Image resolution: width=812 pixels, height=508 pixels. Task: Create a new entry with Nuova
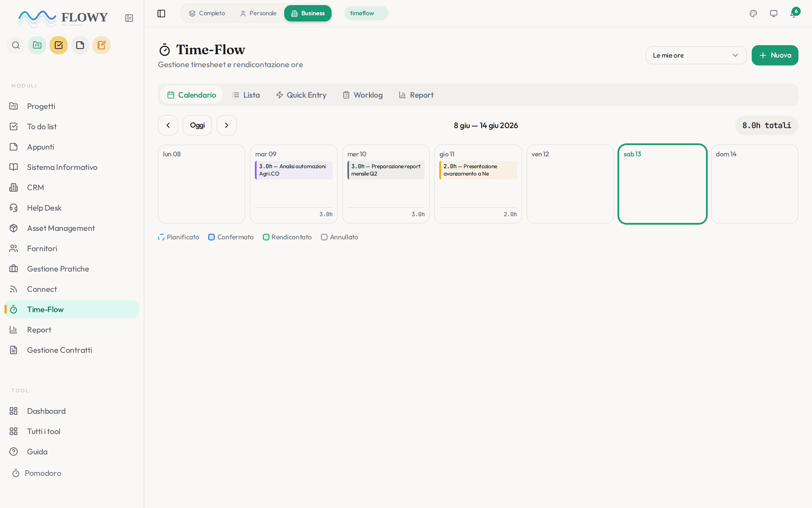click(775, 55)
